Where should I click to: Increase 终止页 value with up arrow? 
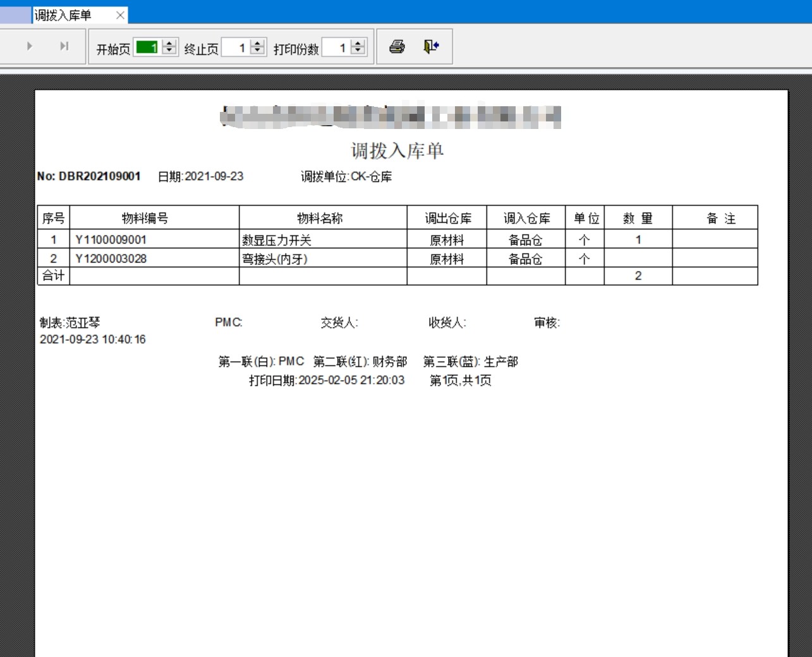[x=257, y=44]
